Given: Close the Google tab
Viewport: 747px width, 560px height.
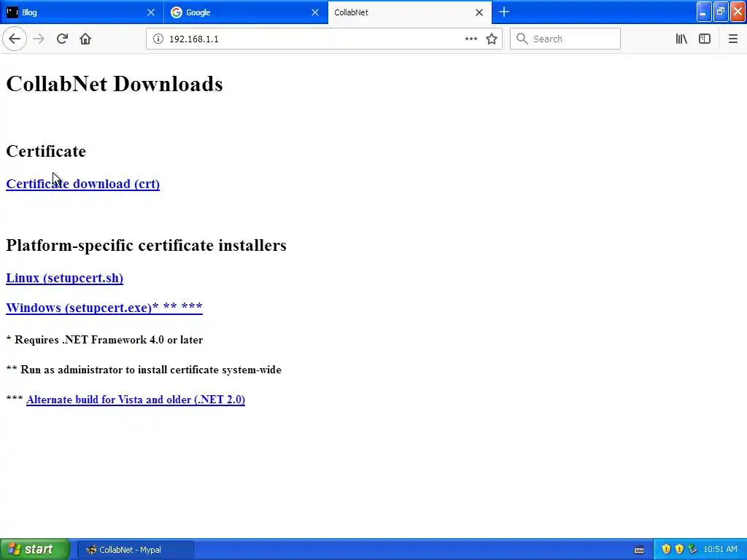Looking at the screenshot, I should (x=315, y=12).
